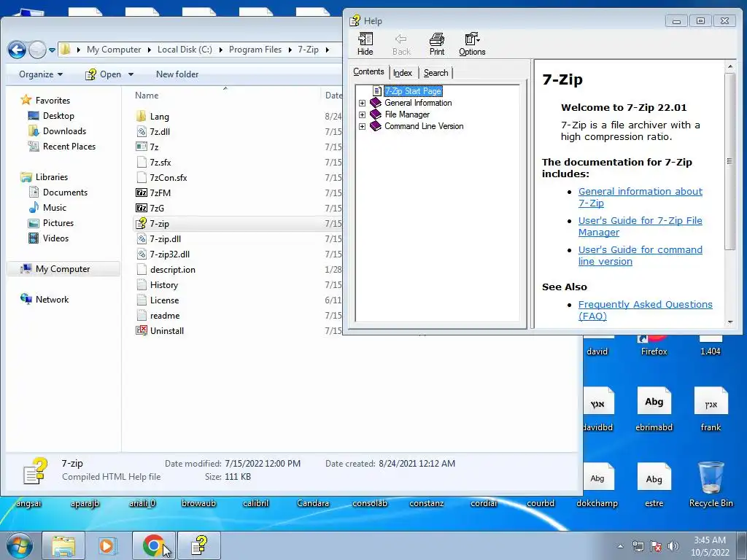The height and width of the screenshot is (560, 747).
Task: Open User's Guide for 7-Zip File Manager link
Action: [x=640, y=226]
